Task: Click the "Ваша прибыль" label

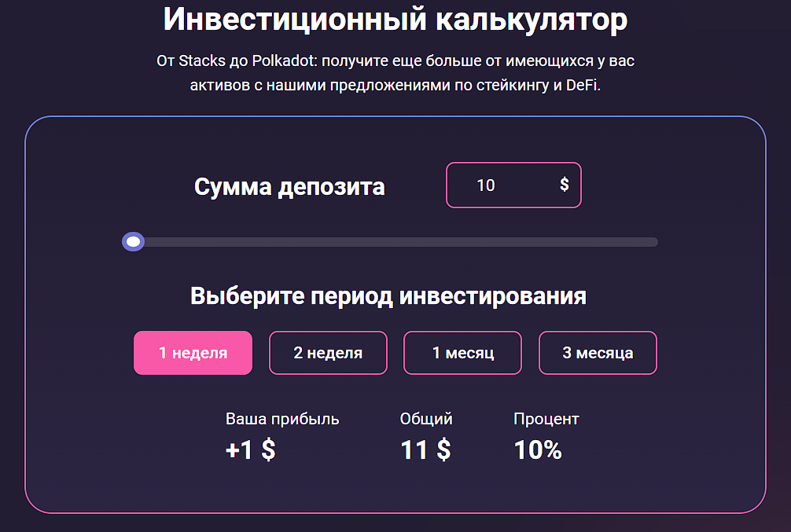Action: tap(282, 419)
